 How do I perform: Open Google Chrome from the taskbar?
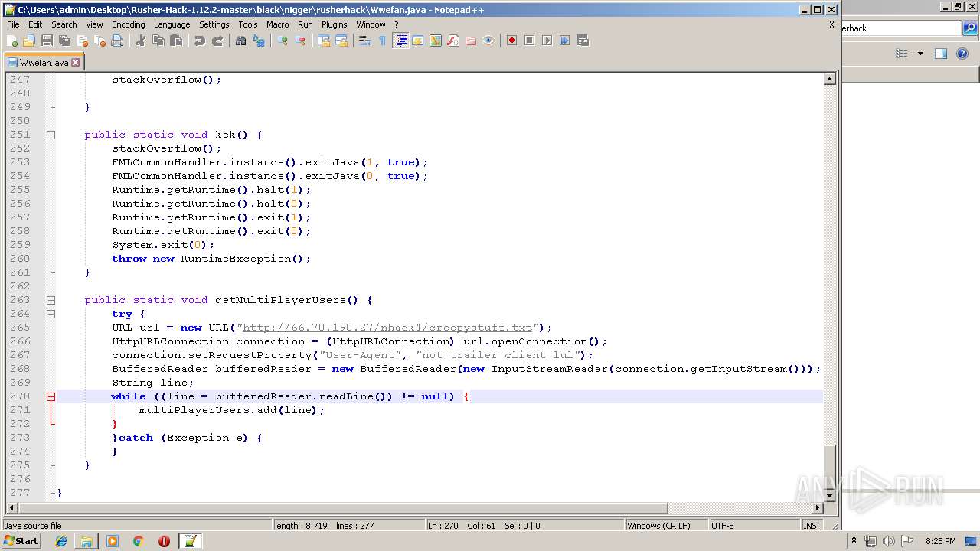tap(138, 541)
